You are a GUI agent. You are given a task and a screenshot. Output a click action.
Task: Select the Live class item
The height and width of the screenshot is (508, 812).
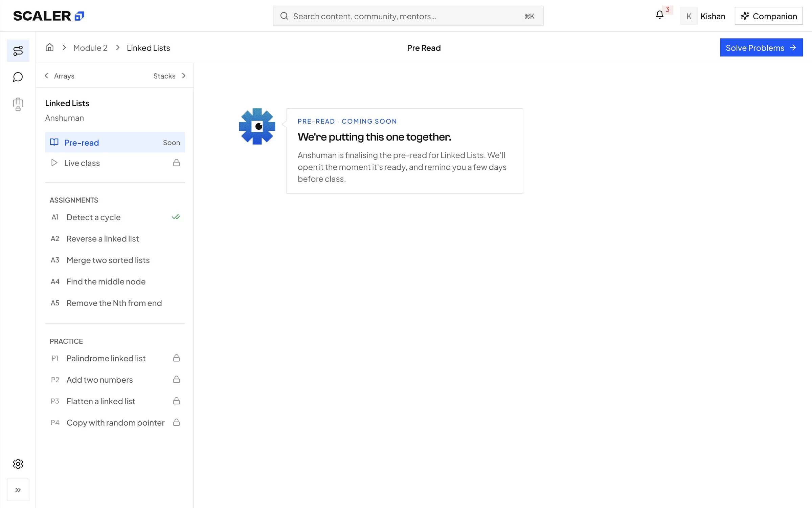pyautogui.click(x=115, y=163)
